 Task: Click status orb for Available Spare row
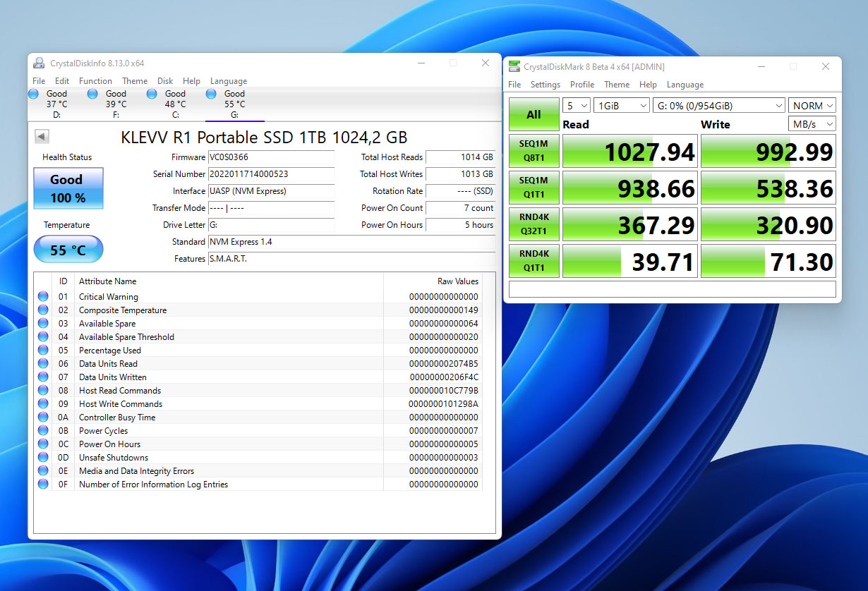(x=44, y=324)
